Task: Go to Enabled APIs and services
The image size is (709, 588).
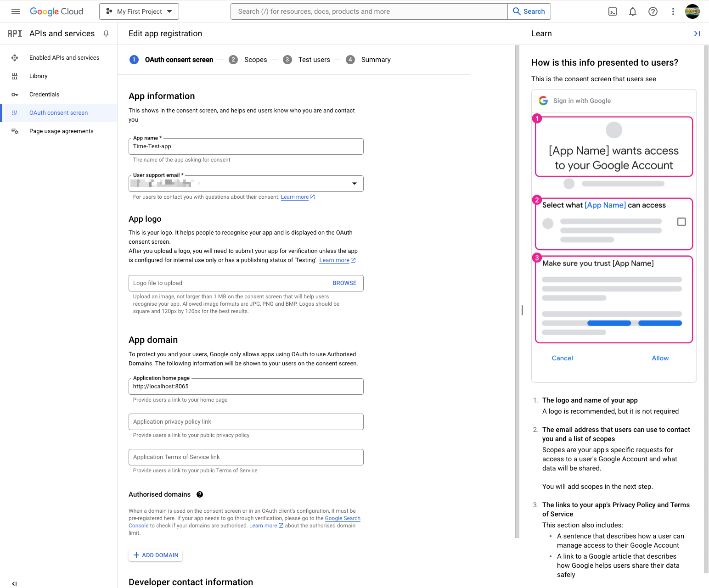Action: (x=64, y=58)
